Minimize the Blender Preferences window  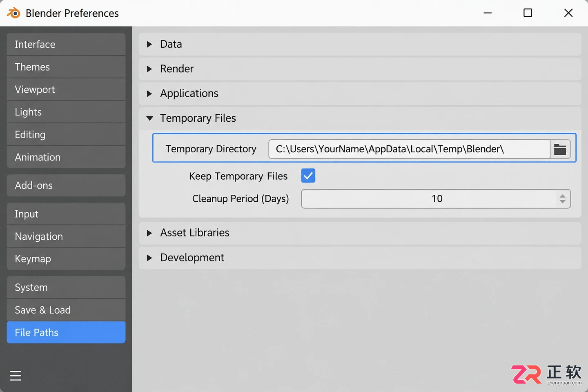pyautogui.click(x=488, y=13)
